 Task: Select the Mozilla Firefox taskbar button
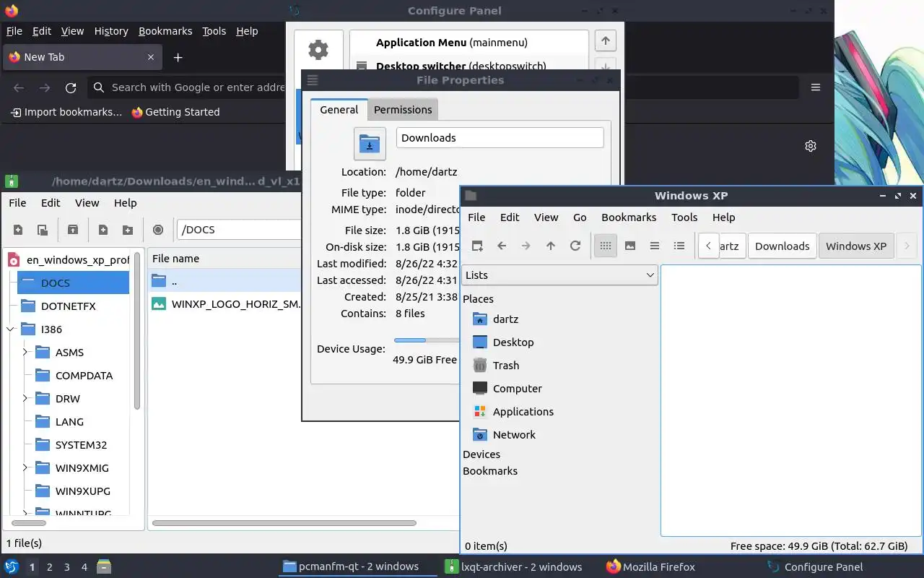(x=651, y=567)
